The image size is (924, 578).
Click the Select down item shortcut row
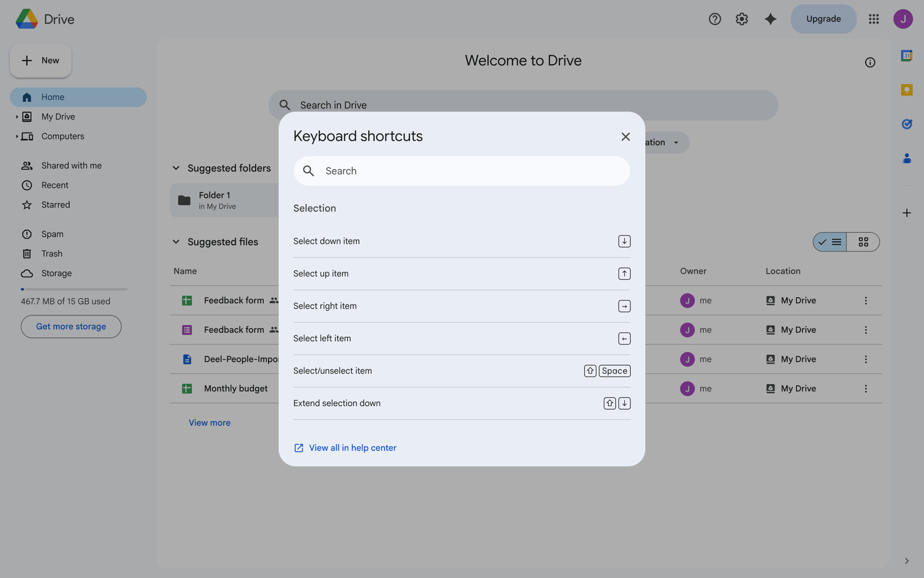[462, 241]
